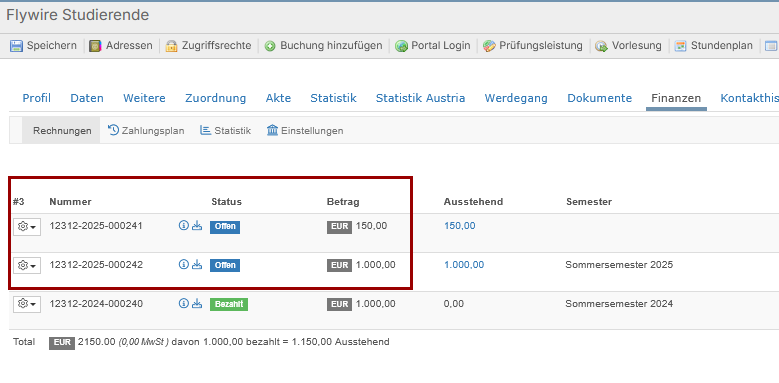This screenshot has height=383, width=779.
Task: Click the Betrag value 150,00
Action: click(x=371, y=226)
